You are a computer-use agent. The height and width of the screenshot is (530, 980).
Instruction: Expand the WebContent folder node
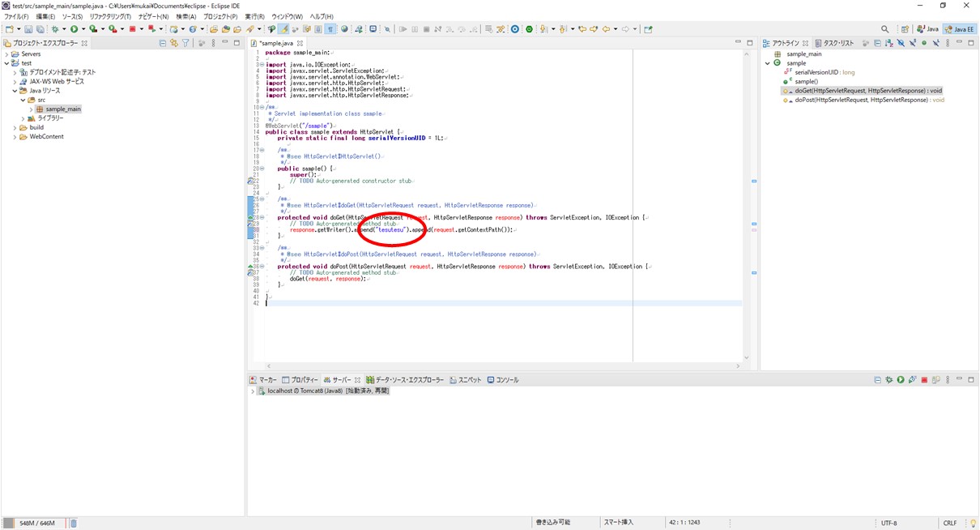pos(15,136)
